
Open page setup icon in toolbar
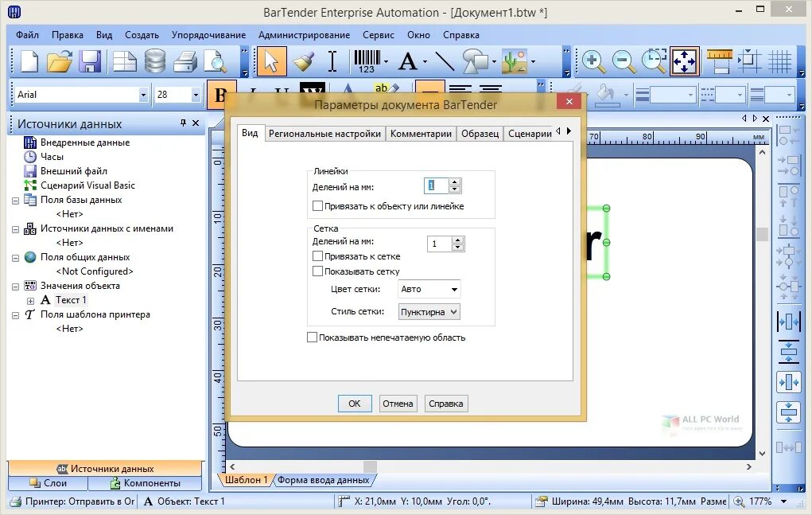pyautogui.click(x=125, y=61)
